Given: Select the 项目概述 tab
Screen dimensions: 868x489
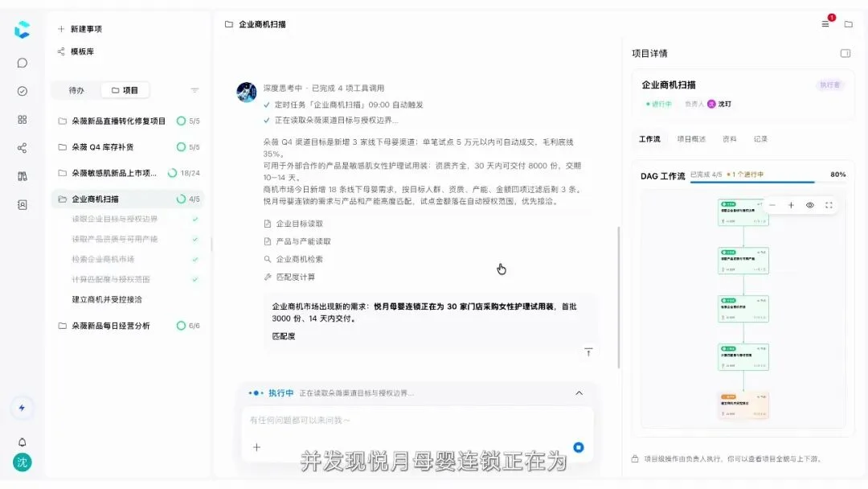Looking at the screenshot, I should pyautogui.click(x=691, y=139).
